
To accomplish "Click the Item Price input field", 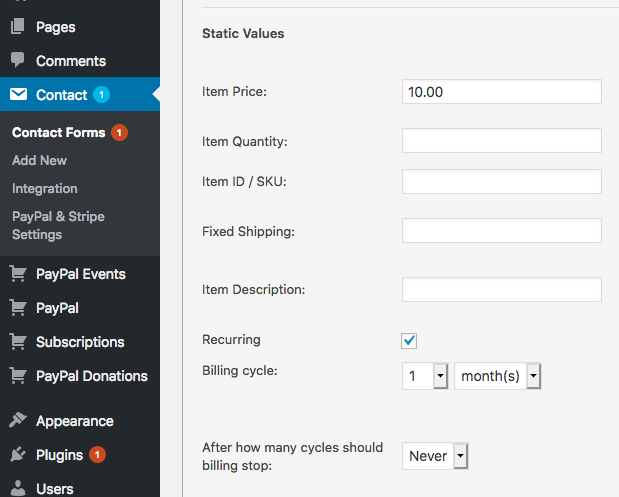I will coord(502,92).
